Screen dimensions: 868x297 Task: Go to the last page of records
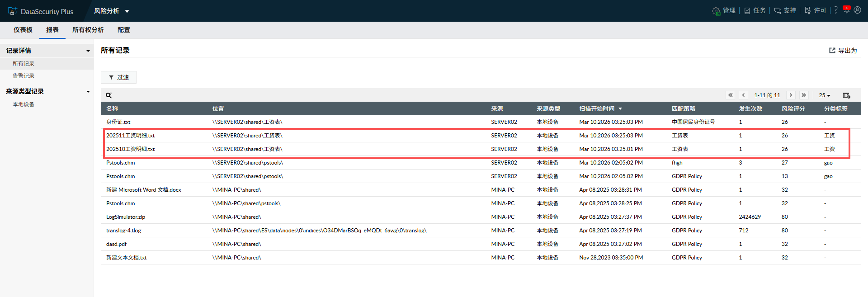tap(804, 95)
